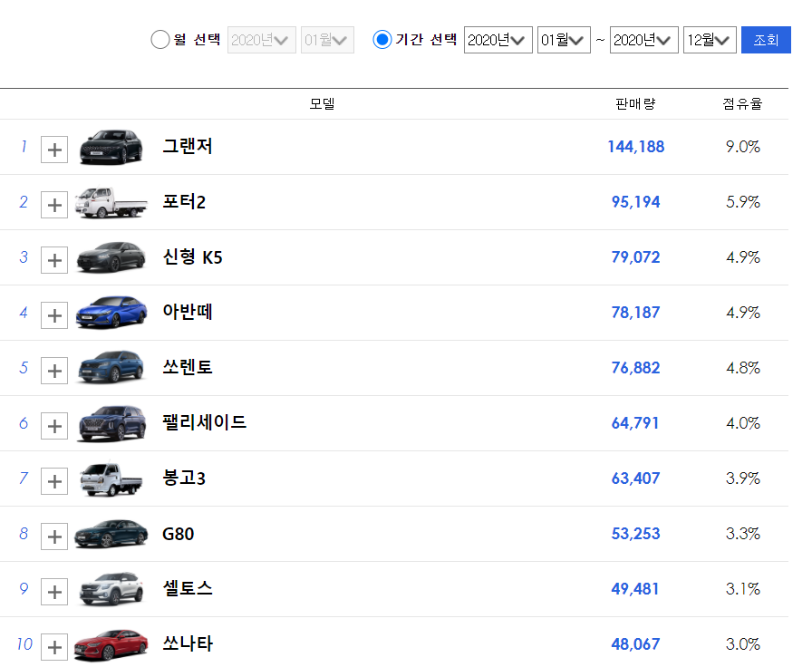Image resolution: width=812 pixels, height=667 pixels.
Task: Click the 3.9% market share value
Action: [743, 478]
